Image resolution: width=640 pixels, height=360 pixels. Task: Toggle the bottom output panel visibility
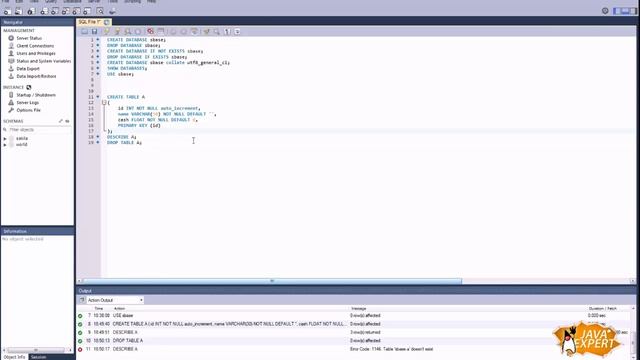[x=625, y=11]
